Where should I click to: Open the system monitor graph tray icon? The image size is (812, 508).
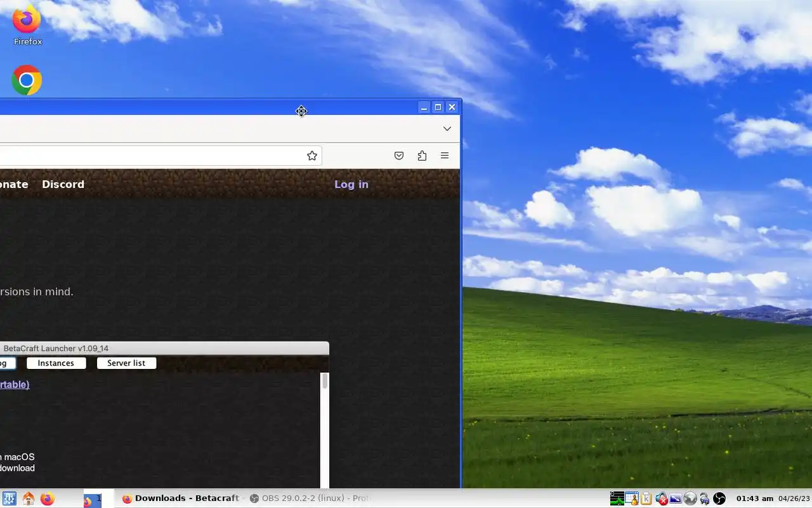click(x=617, y=498)
